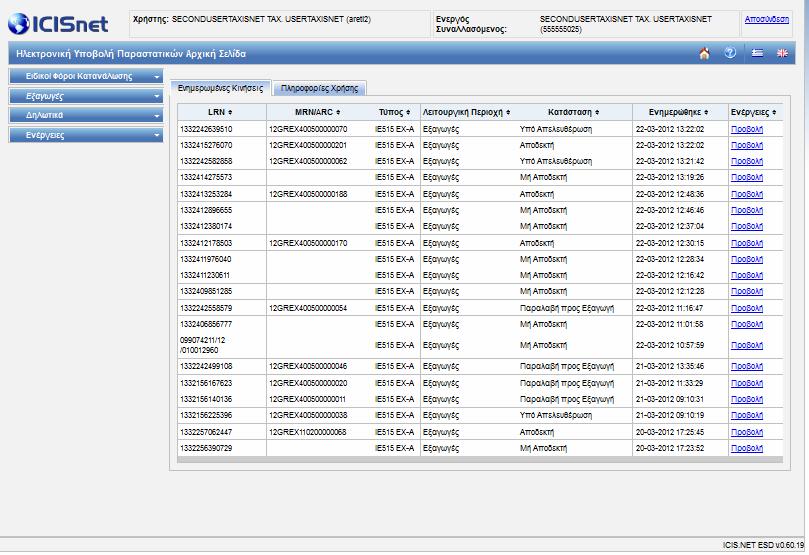Viewport: 809px width, 555px height.
Task: Sort table by Κατάσταση column arrow
Action: point(597,112)
